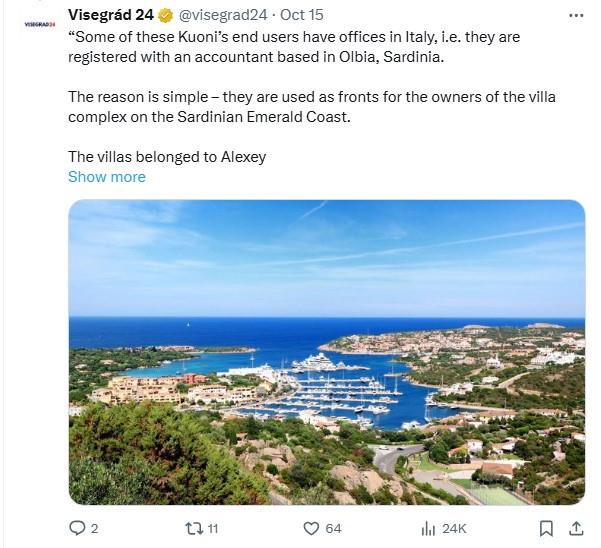The height and width of the screenshot is (548, 601).
Task: Open the Visegrád 24 profile avatar
Action: pos(40,22)
